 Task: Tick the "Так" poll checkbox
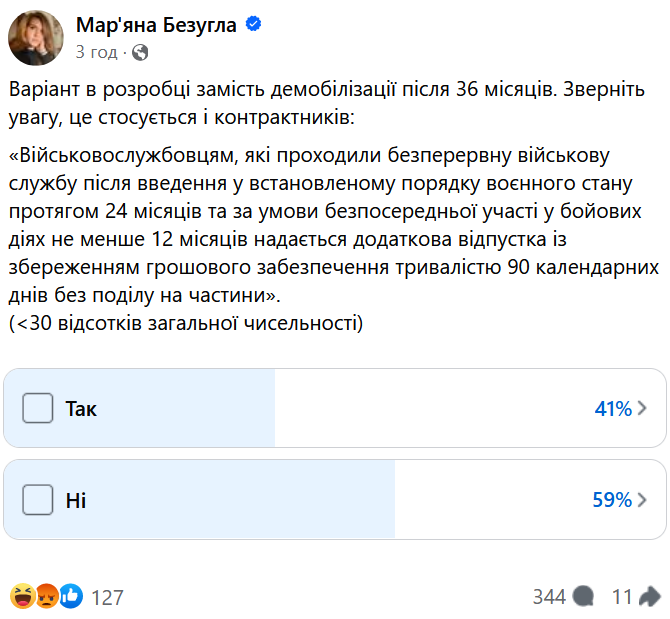tap(37, 408)
